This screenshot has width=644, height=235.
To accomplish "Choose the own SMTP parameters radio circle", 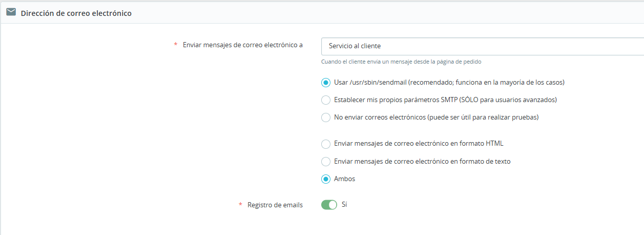I will click(326, 100).
